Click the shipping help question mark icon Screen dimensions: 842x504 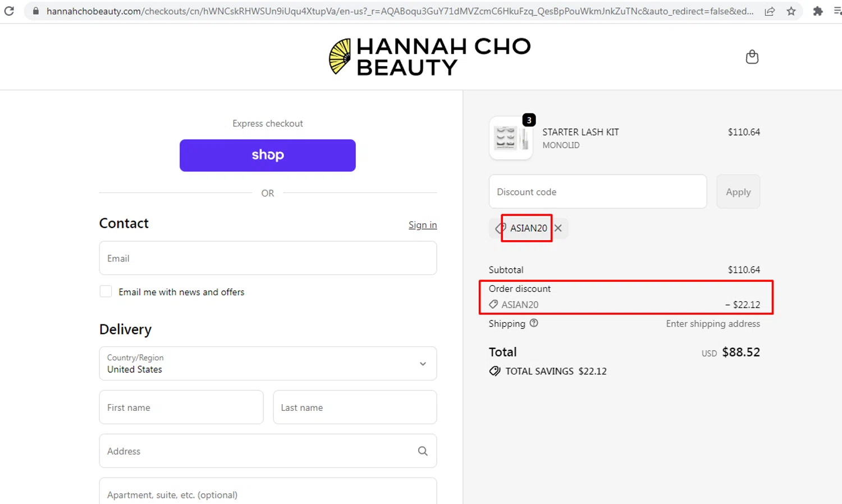pyautogui.click(x=534, y=323)
